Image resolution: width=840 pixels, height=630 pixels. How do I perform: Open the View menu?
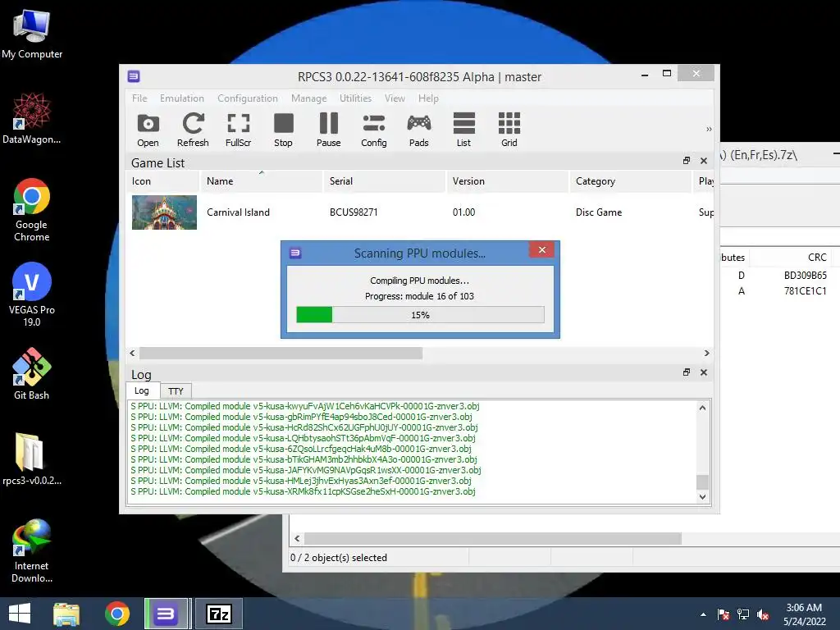[395, 98]
